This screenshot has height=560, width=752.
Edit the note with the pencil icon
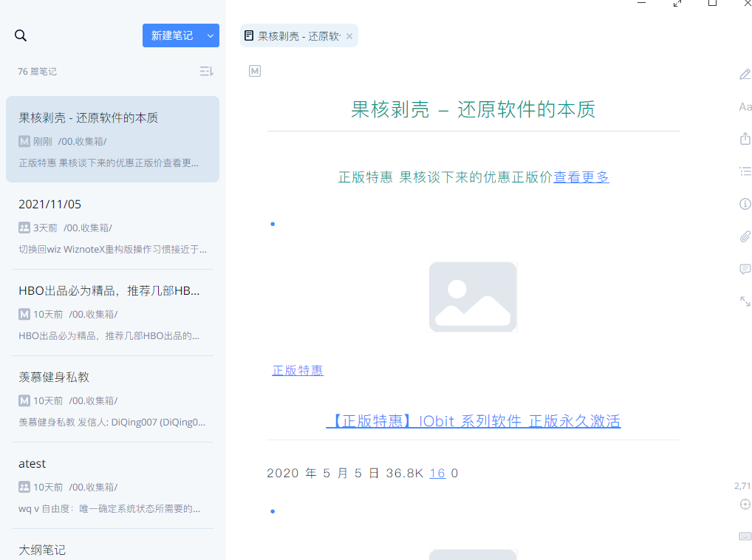[745, 74]
